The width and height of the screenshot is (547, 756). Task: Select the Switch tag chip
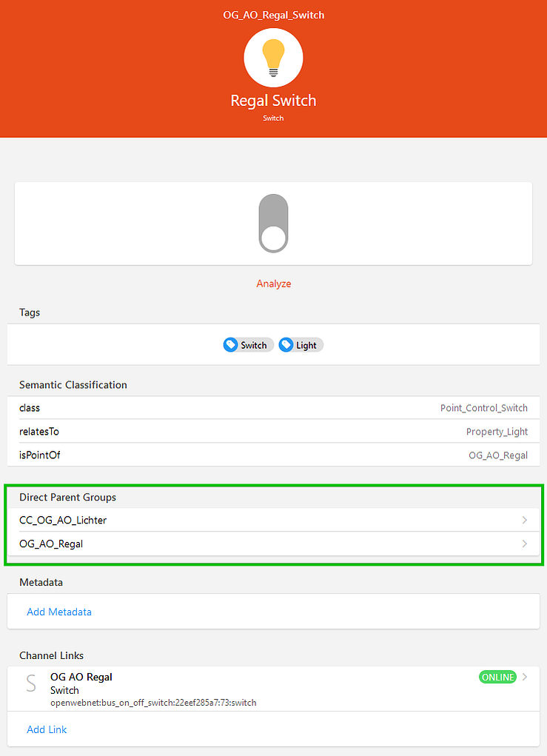(248, 345)
